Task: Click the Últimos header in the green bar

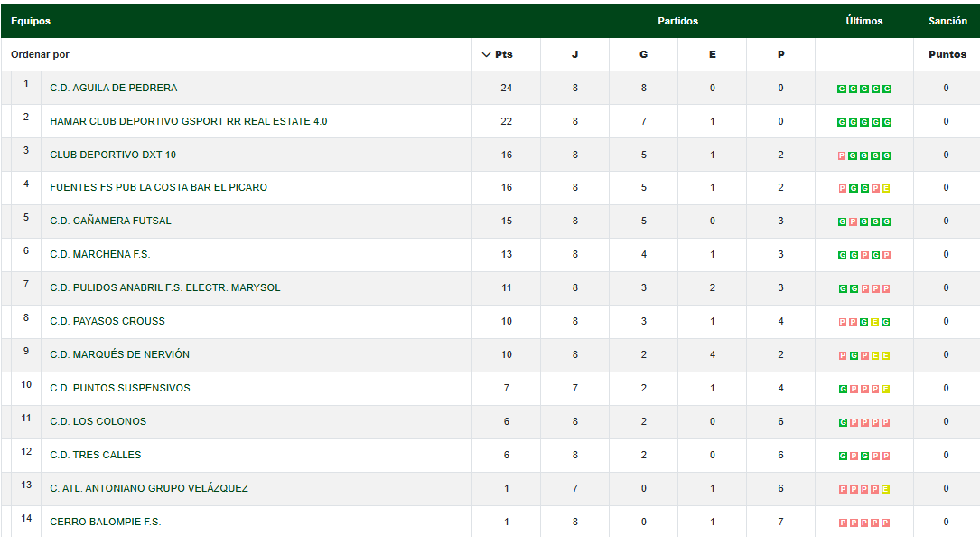Action: 864,21
